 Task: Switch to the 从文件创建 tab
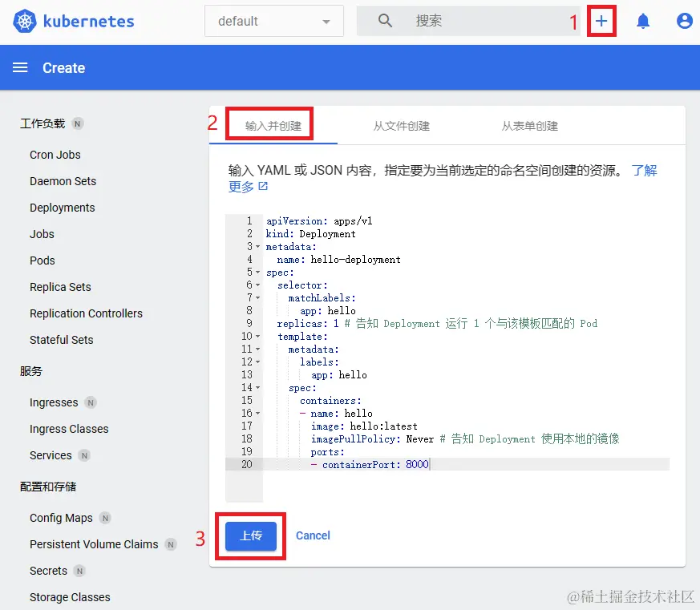pyautogui.click(x=402, y=126)
